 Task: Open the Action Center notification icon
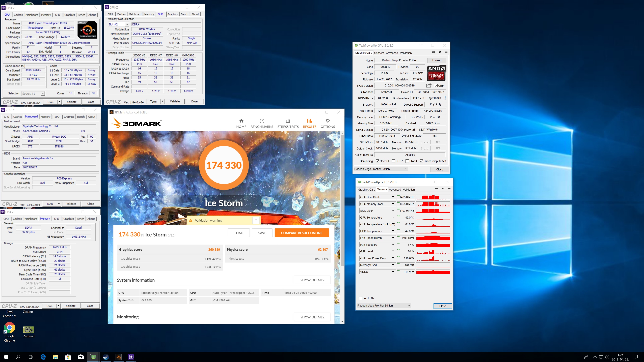pyautogui.click(x=635, y=357)
